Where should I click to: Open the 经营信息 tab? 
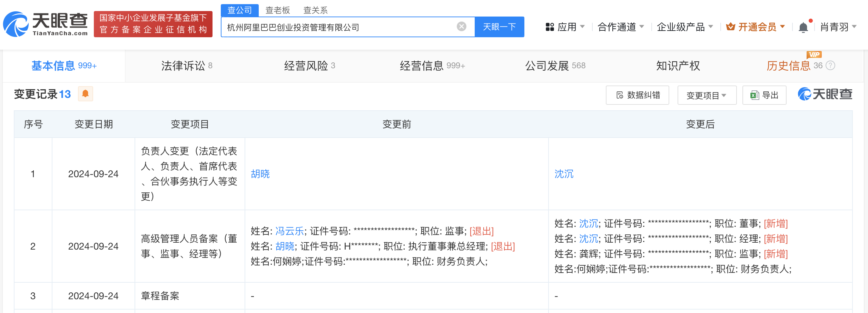click(x=432, y=65)
